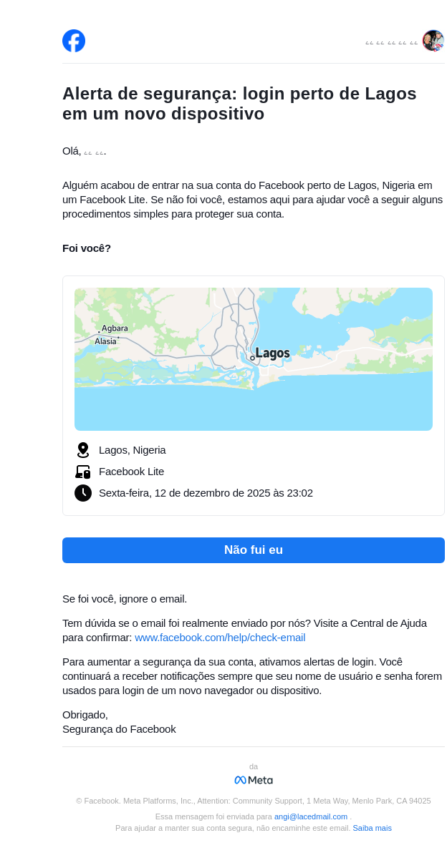The height and width of the screenshot is (868, 447).
Task: Open the profile avatar picture
Action: (x=433, y=41)
